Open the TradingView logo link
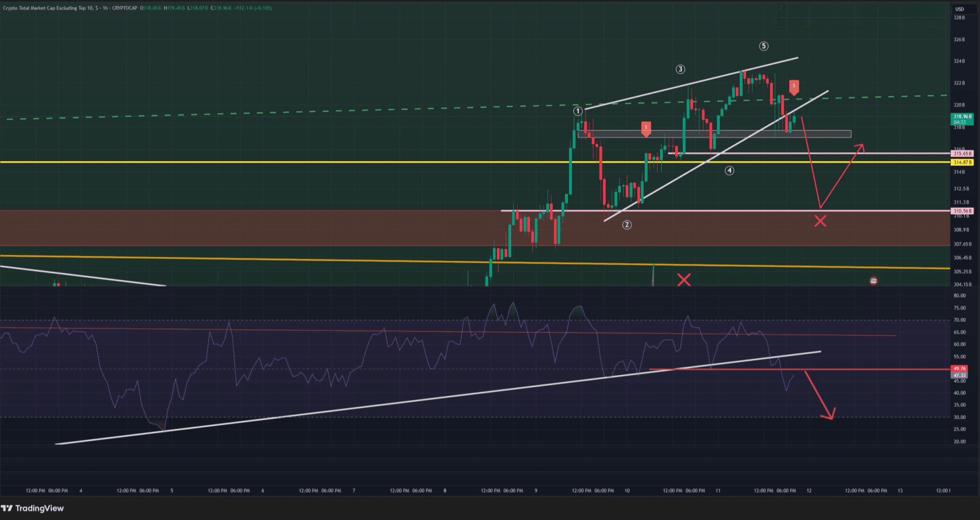Viewport: 980px width, 520px height. (x=33, y=508)
